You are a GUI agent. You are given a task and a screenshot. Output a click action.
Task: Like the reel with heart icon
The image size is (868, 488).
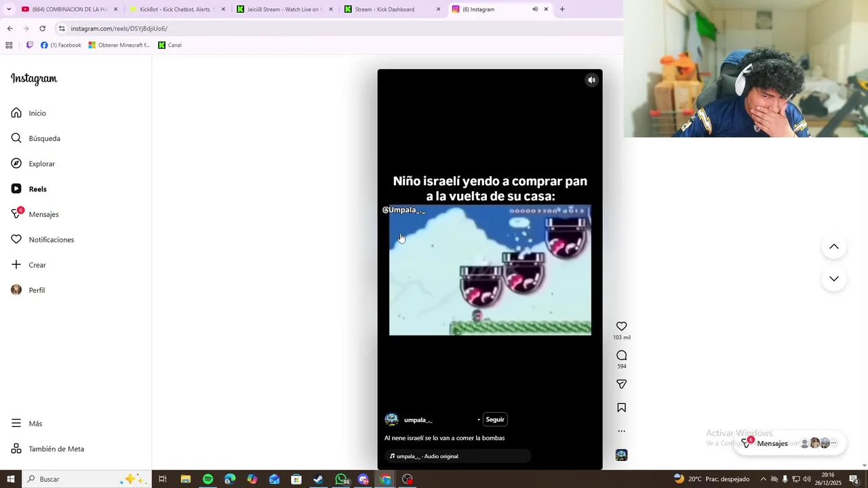pyautogui.click(x=621, y=326)
